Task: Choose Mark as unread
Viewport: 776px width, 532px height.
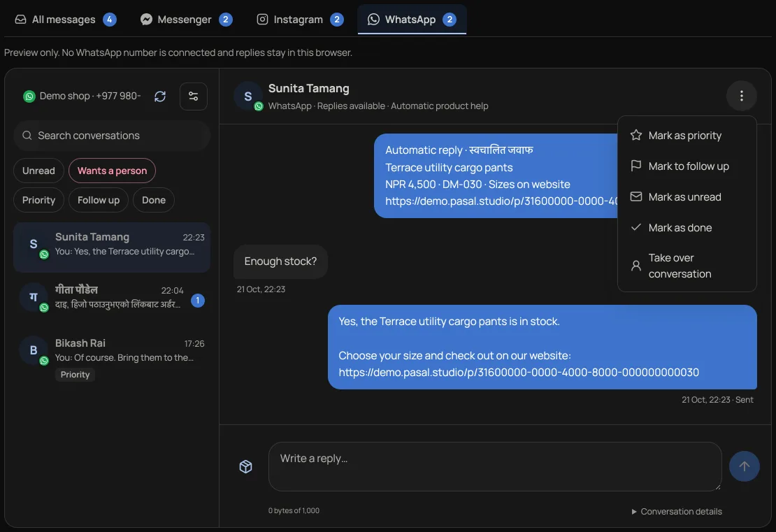Action: click(x=687, y=197)
